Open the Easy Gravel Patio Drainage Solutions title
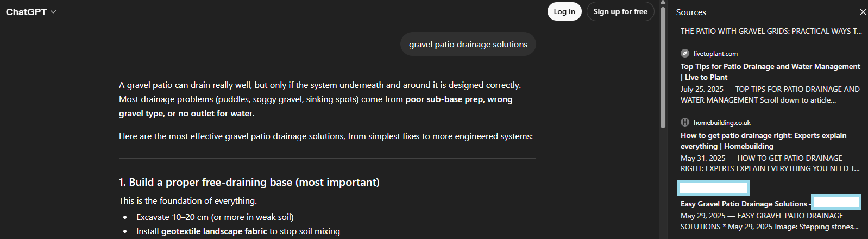The height and width of the screenshot is (239, 868). pyautogui.click(x=744, y=204)
